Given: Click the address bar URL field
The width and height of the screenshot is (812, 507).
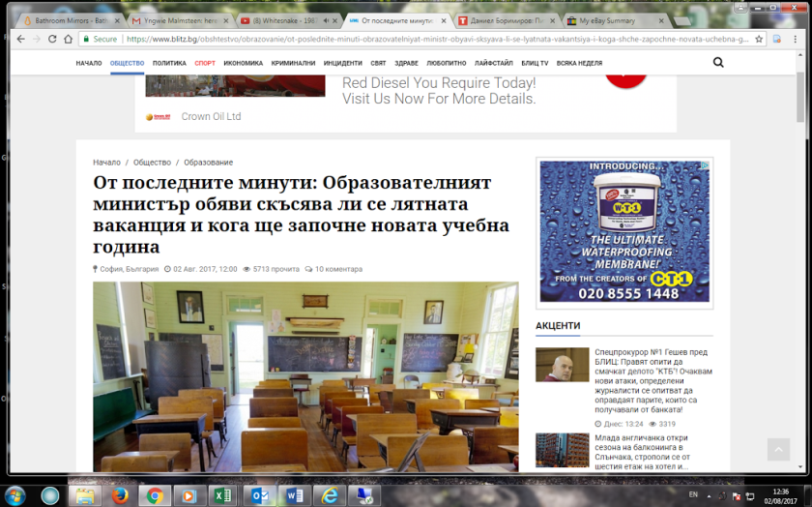Looking at the screenshot, I should point(435,40).
